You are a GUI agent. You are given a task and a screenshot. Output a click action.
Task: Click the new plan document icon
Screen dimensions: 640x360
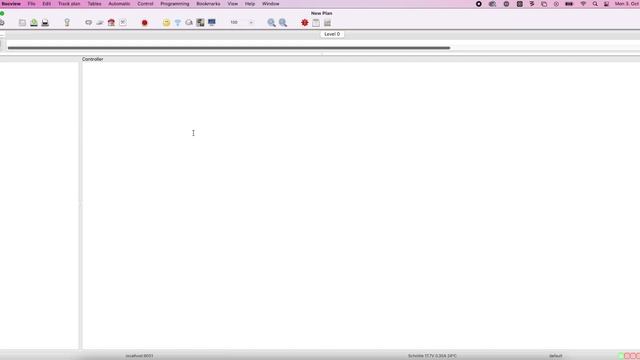pos(22,23)
